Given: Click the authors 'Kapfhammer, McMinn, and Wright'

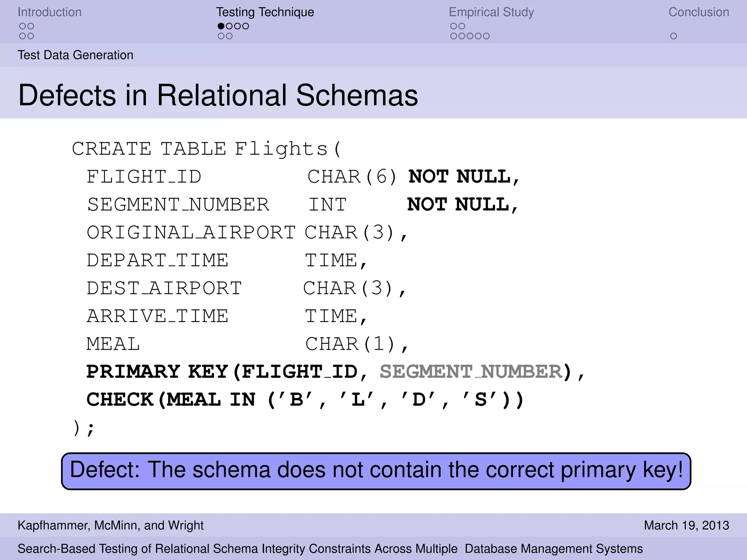Looking at the screenshot, I should (111, 525).
